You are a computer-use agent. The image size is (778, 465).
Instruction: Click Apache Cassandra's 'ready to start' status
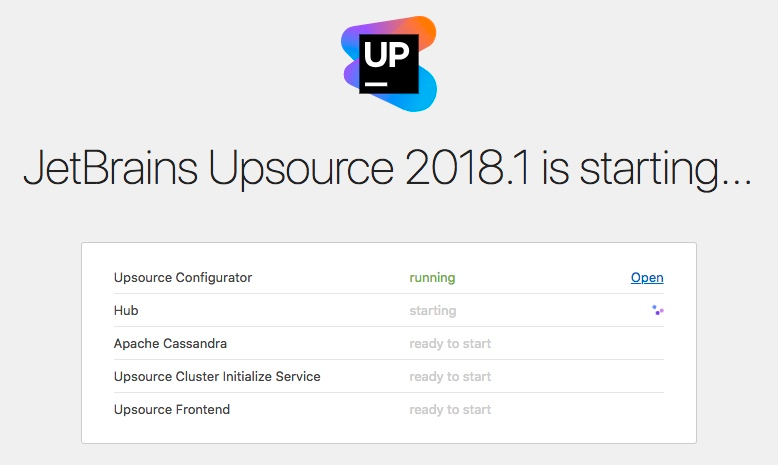click(450, 344)
